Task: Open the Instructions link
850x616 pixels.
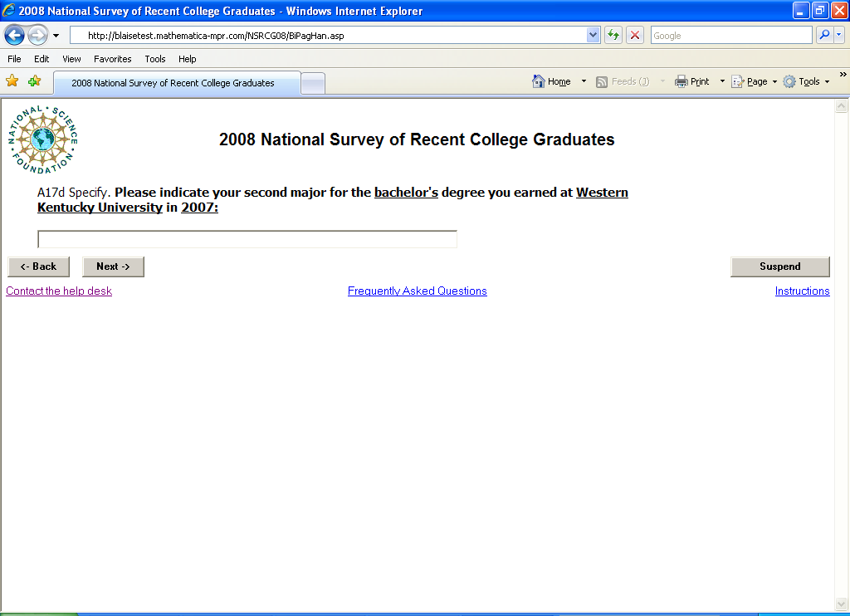Action: (803, 291)
